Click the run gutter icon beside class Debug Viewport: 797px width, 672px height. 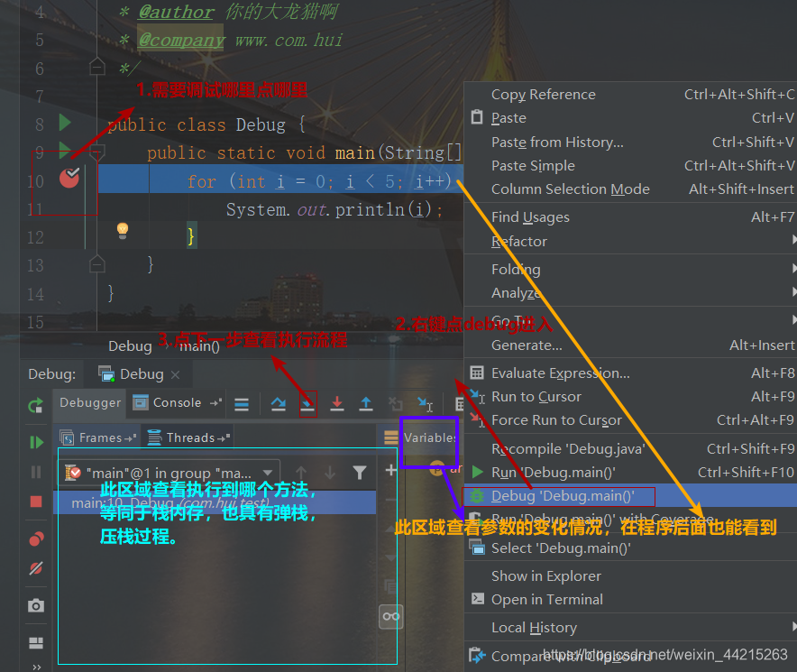pyautogui.click(x=65, y=123)
